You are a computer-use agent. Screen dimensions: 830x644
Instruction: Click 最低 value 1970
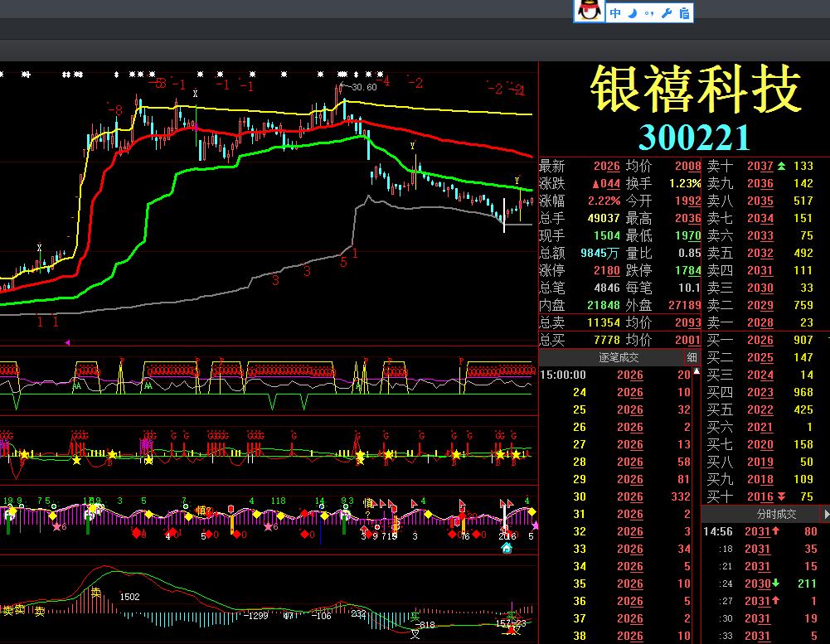point(687,236)
